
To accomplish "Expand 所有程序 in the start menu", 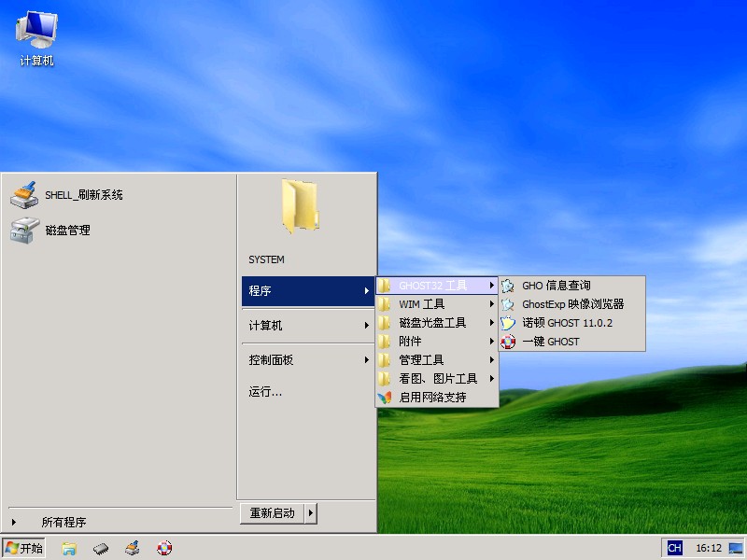I will tap(63, 523).
